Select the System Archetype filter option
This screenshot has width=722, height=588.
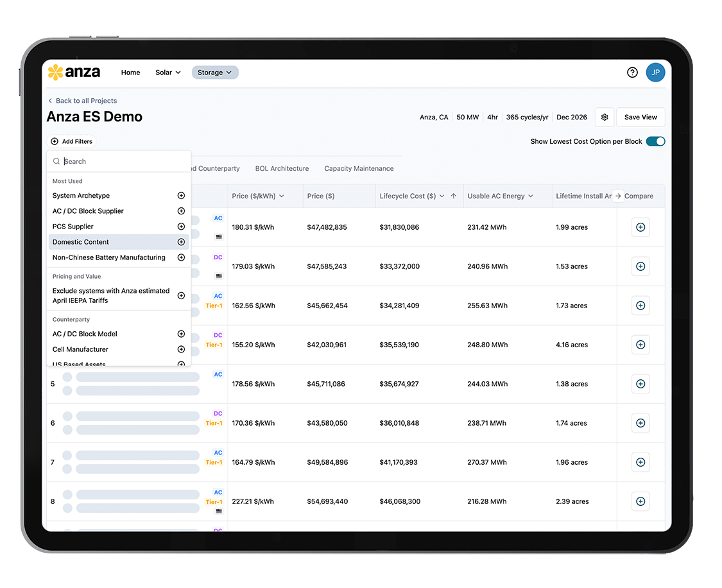pos(118,196)
